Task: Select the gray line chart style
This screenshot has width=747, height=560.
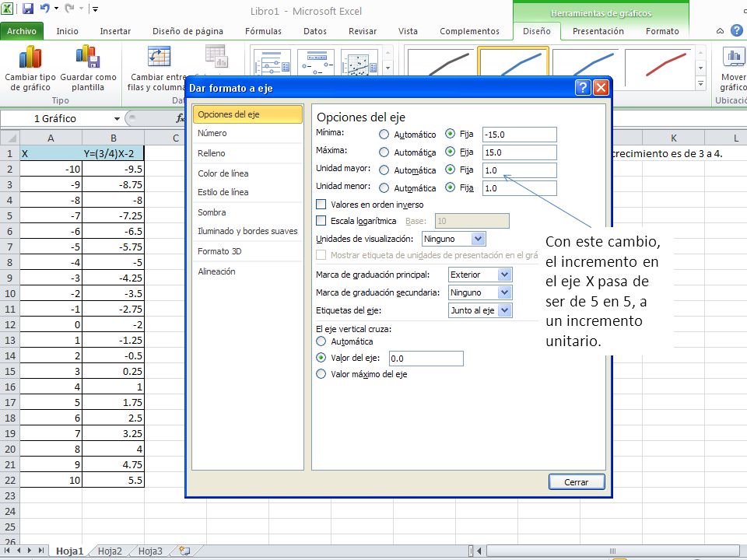Action: click(x=440, y=62)
